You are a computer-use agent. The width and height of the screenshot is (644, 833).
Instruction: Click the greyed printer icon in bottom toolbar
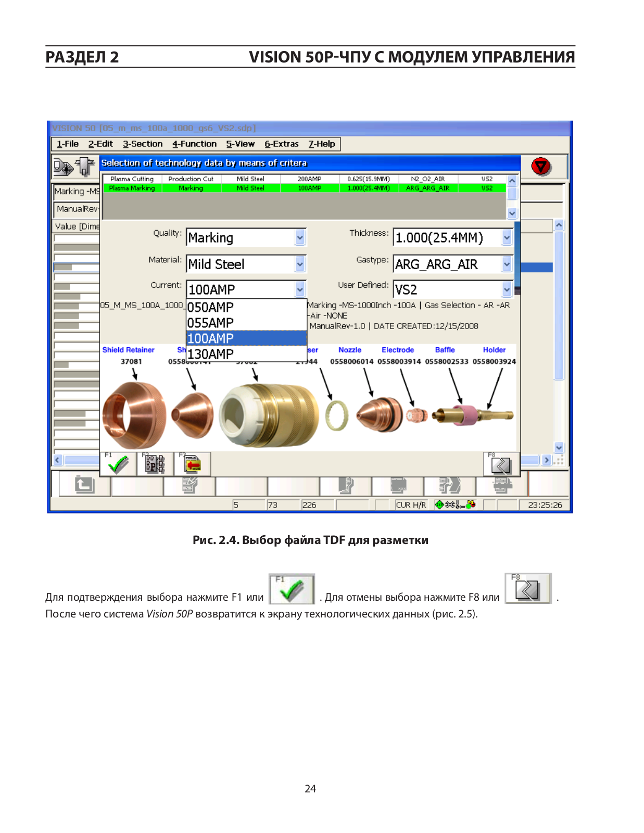(x=502, y=485)
